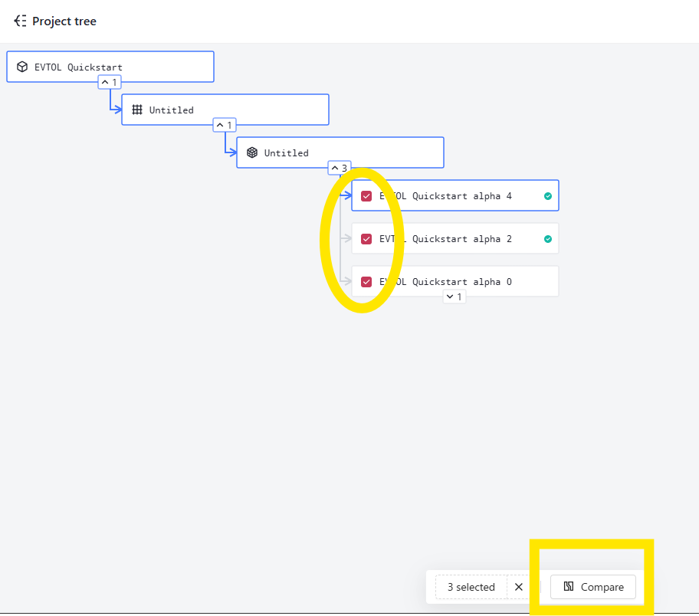Uncheck the EVTOL Quickstart alpha 2 checkbox
The height and width of the screenshot is (616, 699).
366,239
